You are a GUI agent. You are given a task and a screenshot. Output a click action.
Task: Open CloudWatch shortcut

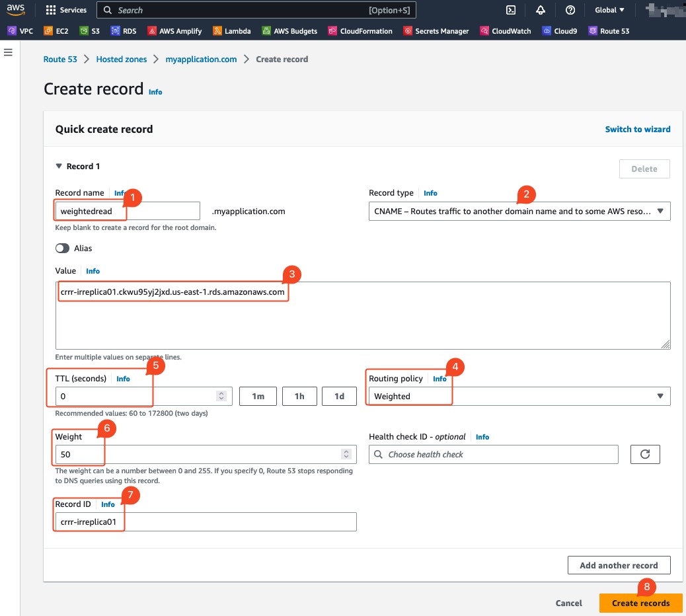(x=506, y=31)
